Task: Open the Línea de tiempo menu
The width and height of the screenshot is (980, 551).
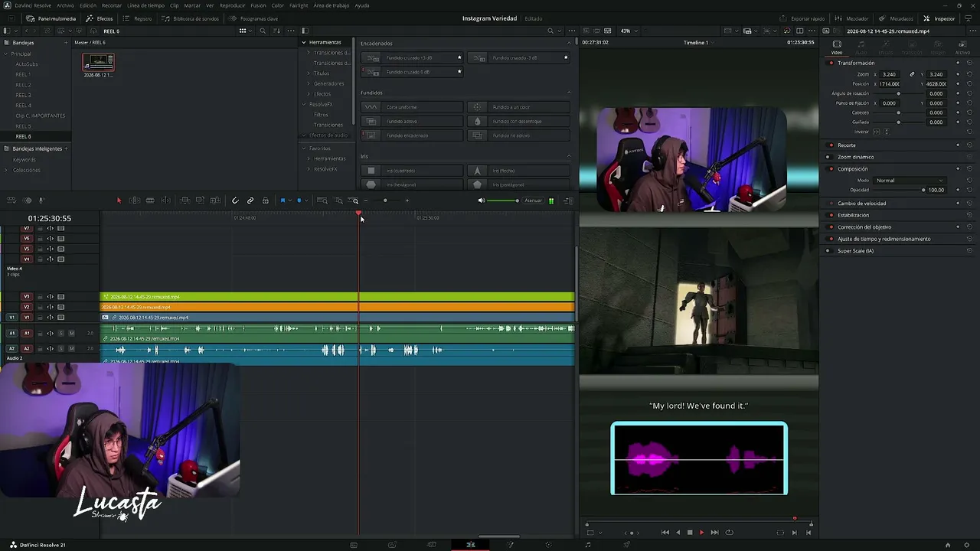Action: click(x=145, y=5)
